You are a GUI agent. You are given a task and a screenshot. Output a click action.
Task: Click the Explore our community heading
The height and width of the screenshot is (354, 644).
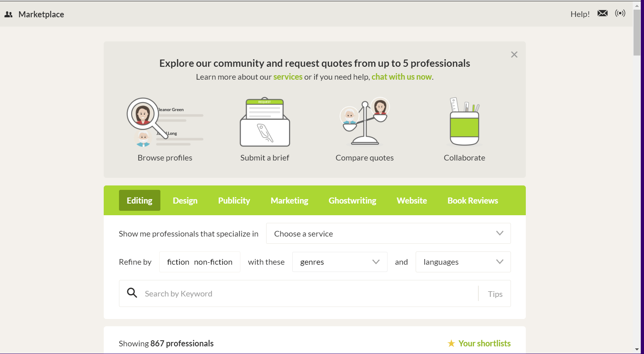315,63
